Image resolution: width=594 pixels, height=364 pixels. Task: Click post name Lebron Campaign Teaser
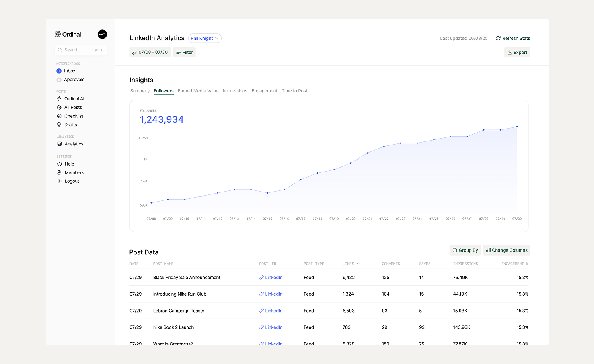(179, 311)
